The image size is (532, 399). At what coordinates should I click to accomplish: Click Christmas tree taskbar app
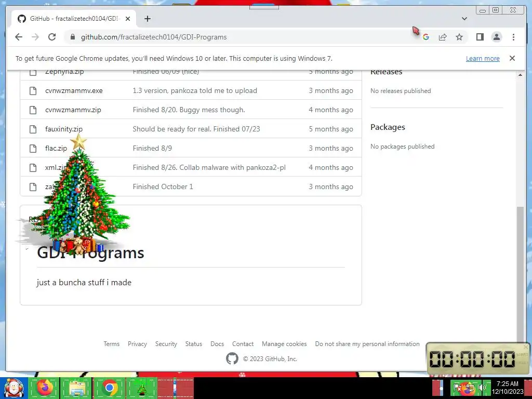point(142,388)
